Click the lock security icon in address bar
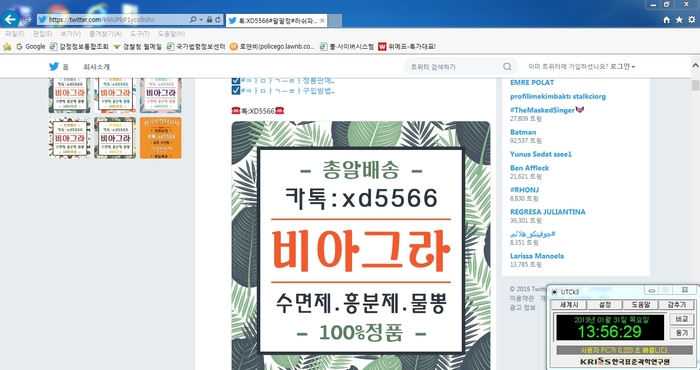Screen dimensions: 700x370 209,20
